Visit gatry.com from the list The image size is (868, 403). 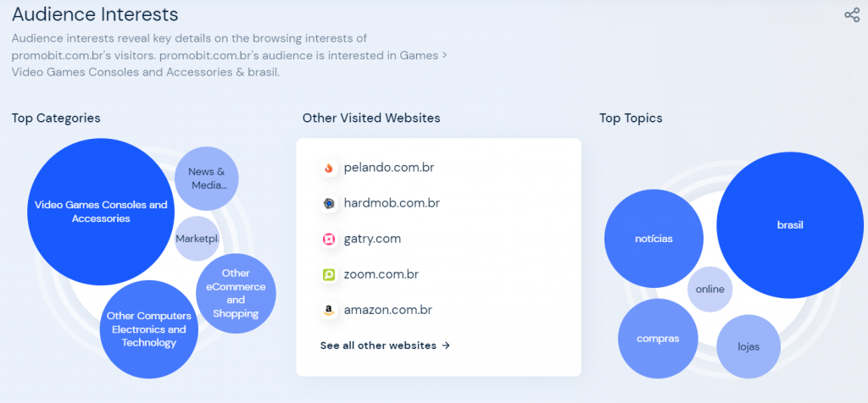[x=372, y=239]
